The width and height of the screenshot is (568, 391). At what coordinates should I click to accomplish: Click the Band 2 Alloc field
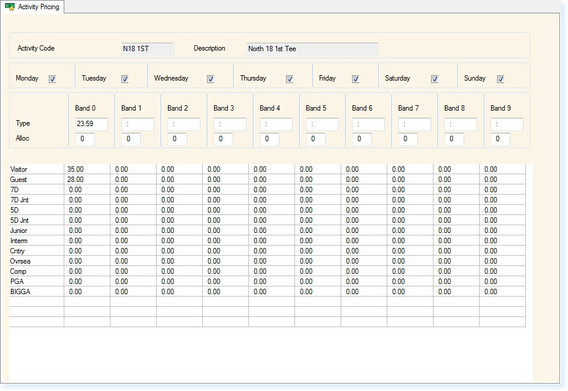tap(177, 139)
